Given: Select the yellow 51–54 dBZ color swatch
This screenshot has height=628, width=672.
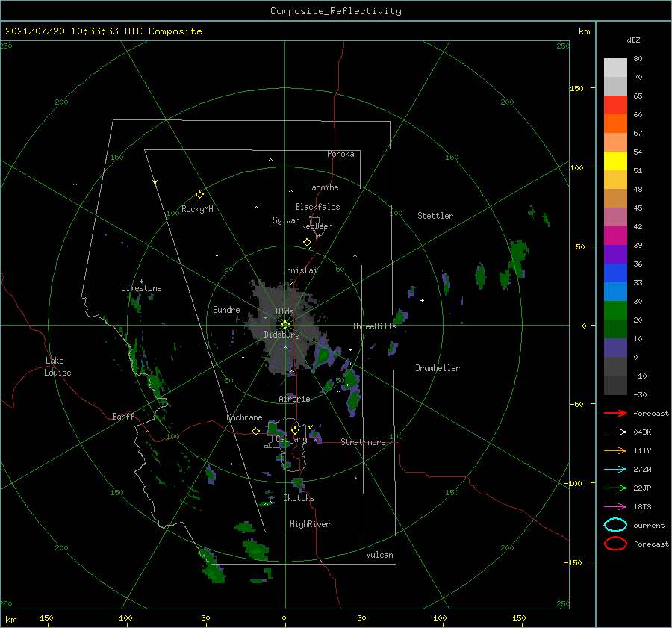Looking at the screenshot, I should pos(615,161).
